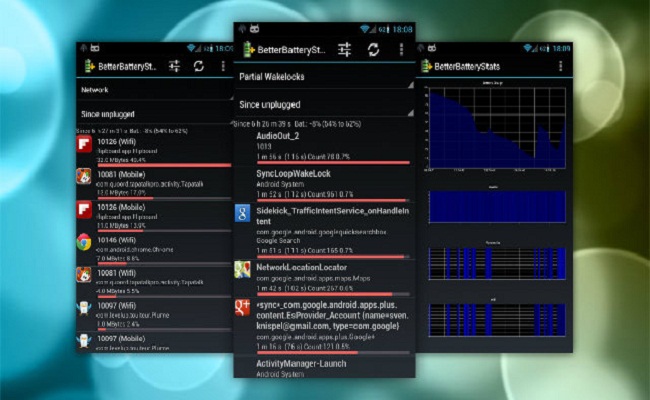Tap Flipboard icon for 10126 (Wifi)
Image resolution: width=650 pixels, height=400 pixels.
coord(84,144)
